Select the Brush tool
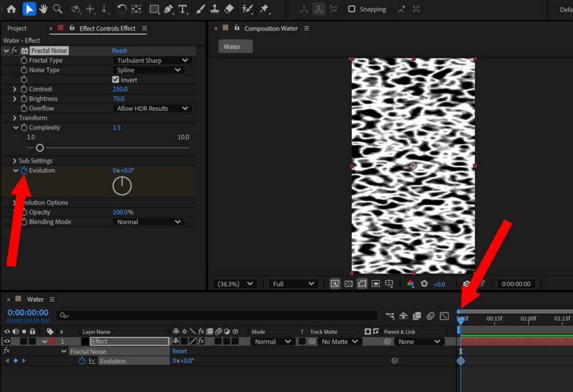 click(x=200, y=9)
